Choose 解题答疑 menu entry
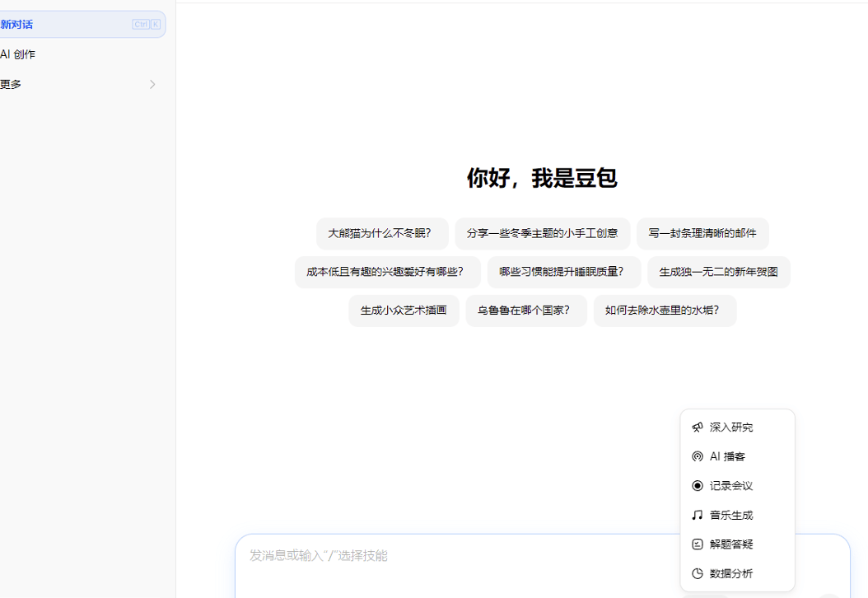 coord(737,544)
